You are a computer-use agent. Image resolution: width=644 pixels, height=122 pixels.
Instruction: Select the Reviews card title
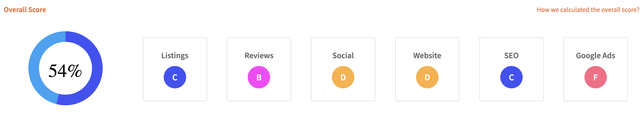pos(259,55)
